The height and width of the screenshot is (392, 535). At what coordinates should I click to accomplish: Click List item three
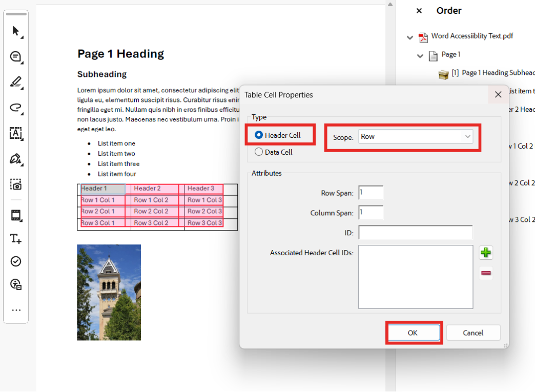point(118,164)
